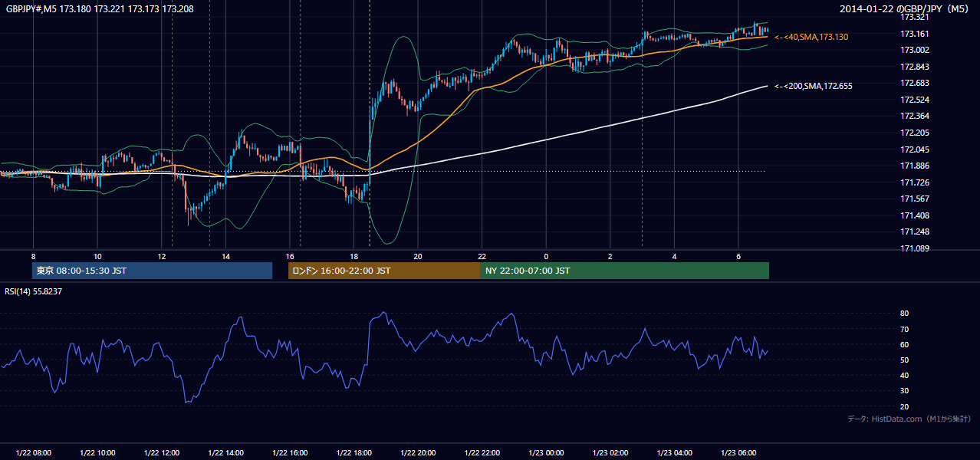Click RSI axis level 60
The width and height of the screenshot is (980, 460).
pos(904,344)
